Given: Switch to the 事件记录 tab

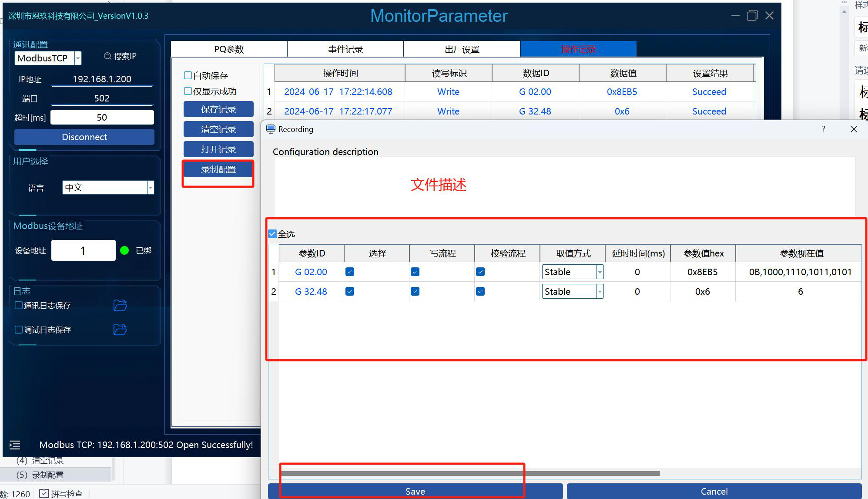Looking at the screenshot, I should [345, 49].
